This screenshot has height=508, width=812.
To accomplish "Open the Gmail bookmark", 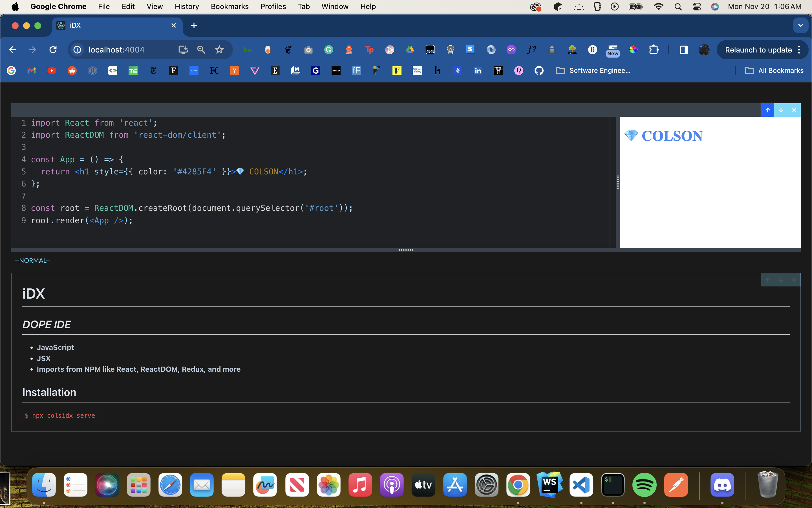I will (x=32, y=71).
